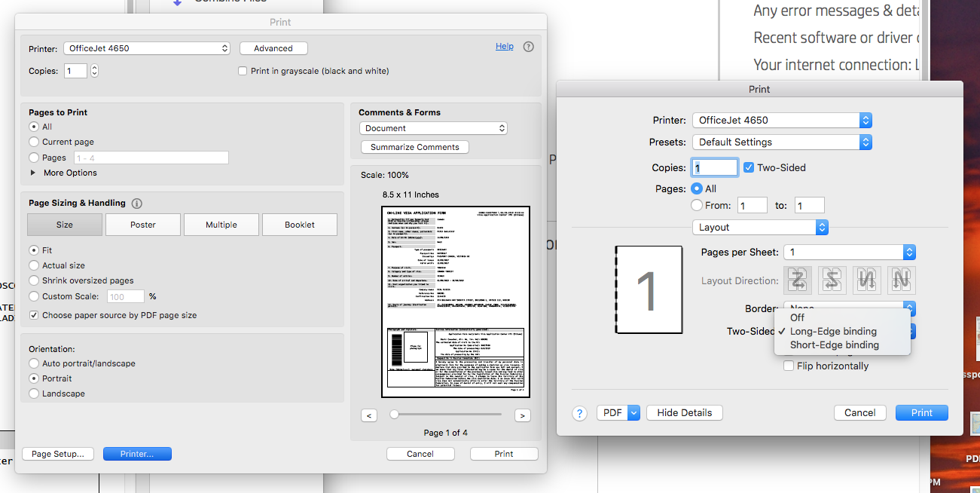Click the Copies field in system Print dialog
The width and height of the screenshot is (980, 493).
point(715,167)
